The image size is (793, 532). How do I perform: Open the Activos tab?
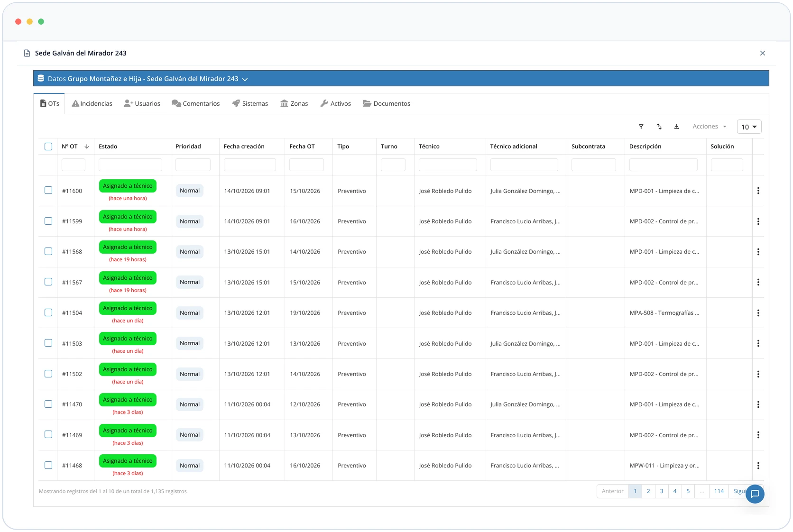coord(335,103)
